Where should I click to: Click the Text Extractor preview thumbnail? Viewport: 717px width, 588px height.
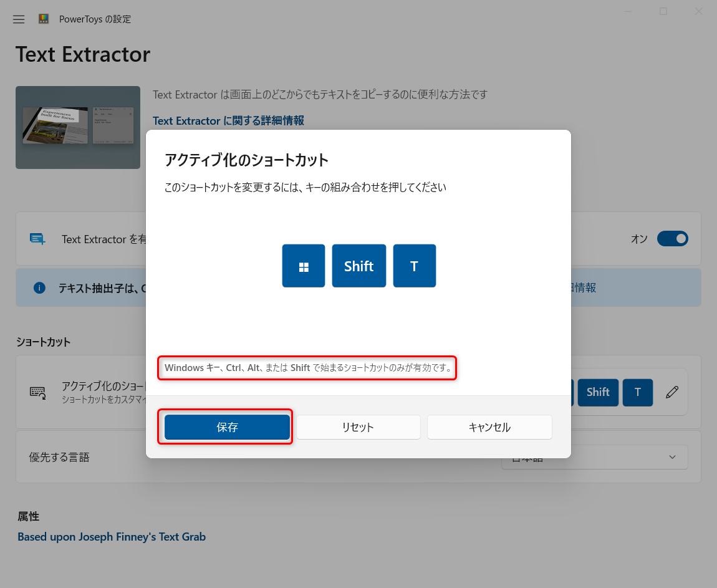click(x=77, y=127)
